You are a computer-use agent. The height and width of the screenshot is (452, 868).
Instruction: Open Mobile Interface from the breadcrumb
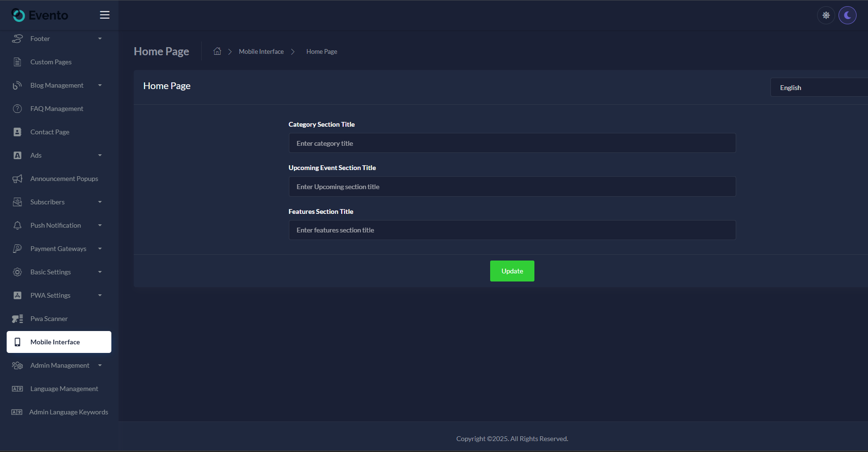[x=261, y=51]
